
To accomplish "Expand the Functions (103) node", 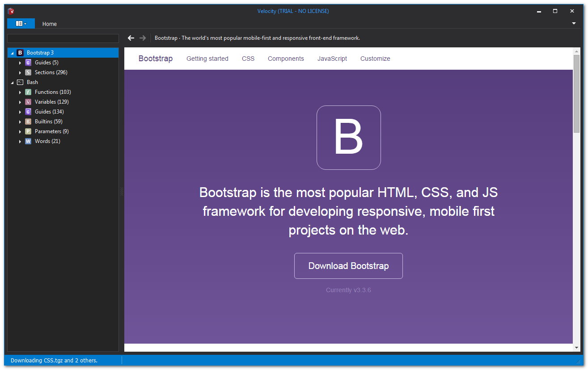I will coord(20,92).
